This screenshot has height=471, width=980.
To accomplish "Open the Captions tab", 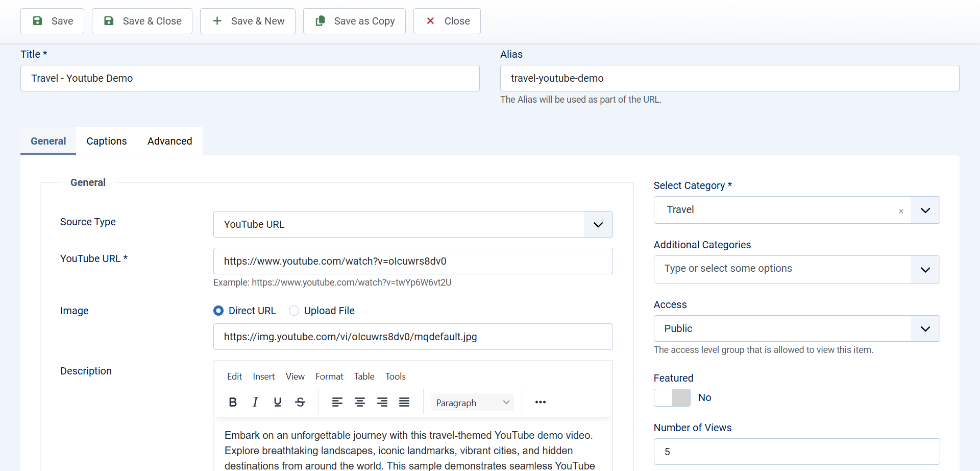I will pyautogui.click(x=107, y=141).
